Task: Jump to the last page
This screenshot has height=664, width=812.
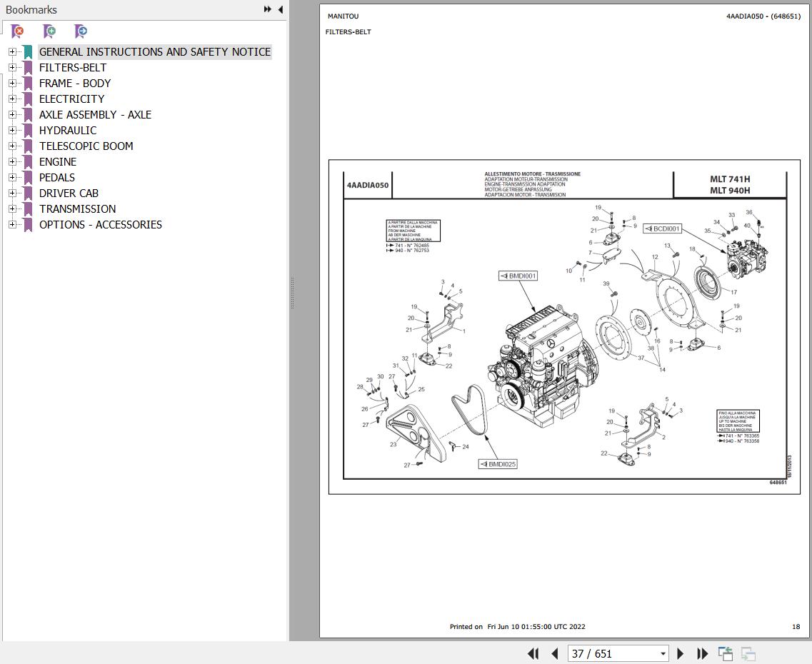Action: pyautogui.click(x=702, y=654)
